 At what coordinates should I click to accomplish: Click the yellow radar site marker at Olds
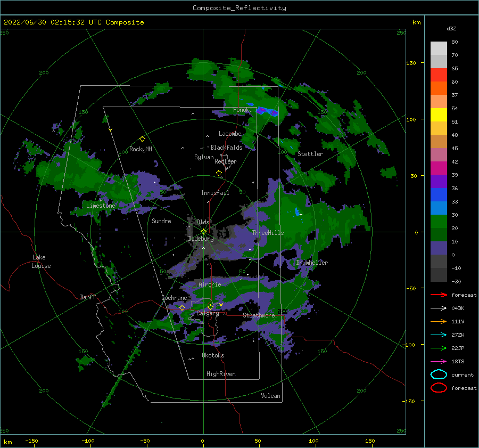tap(203, 232)
